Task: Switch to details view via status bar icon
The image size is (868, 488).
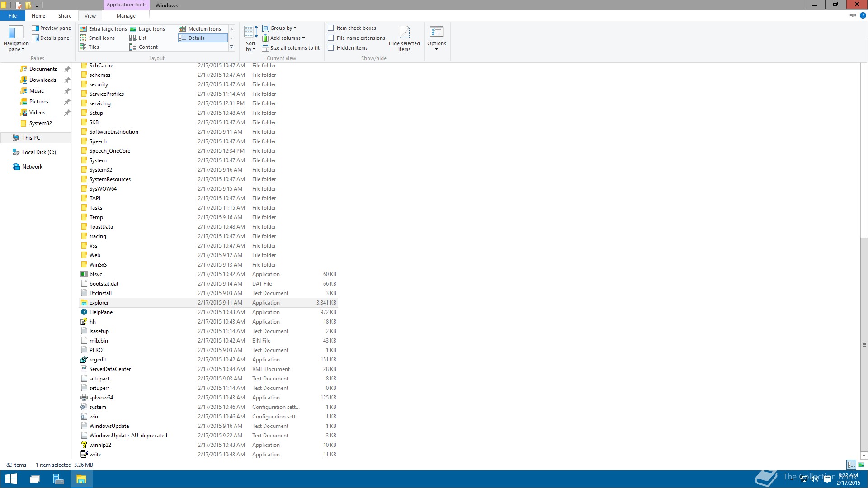Action: click(851, 465)
